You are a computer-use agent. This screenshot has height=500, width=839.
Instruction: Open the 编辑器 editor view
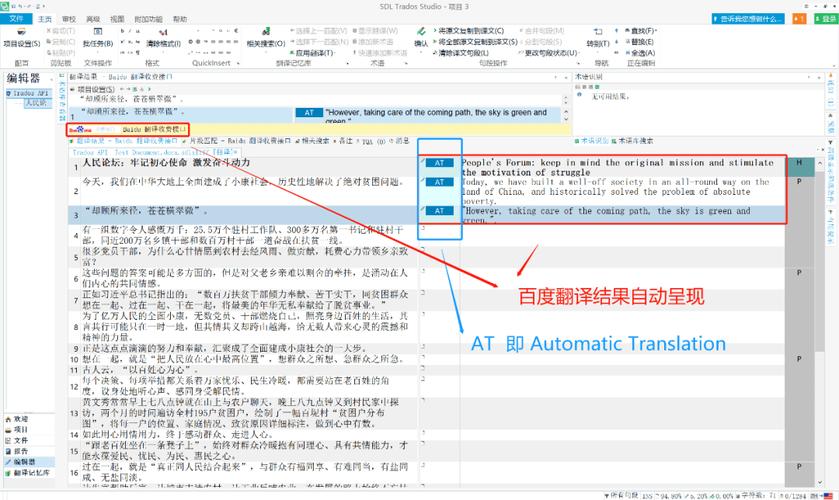click(x=29, y=462)
